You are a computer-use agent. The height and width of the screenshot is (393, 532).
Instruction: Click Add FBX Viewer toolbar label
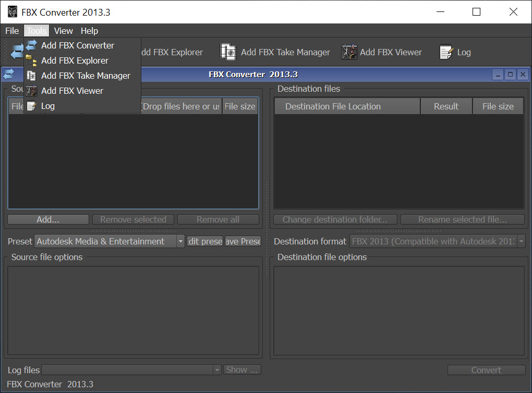tap(391, 52)
